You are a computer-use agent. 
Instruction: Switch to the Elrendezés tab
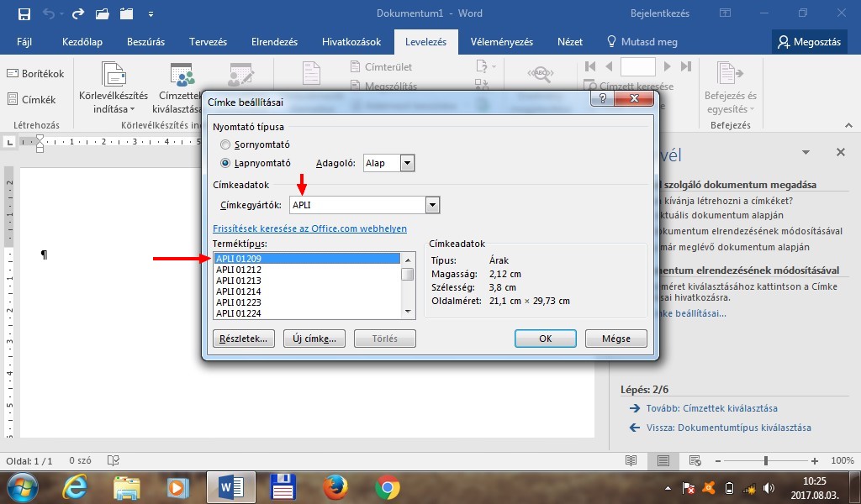(x=275, y=42)
